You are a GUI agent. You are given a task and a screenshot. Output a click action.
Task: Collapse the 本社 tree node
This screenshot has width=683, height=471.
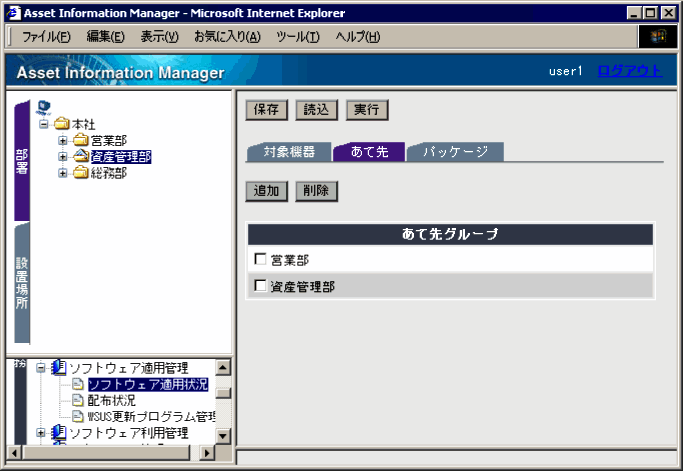(43, 124)
